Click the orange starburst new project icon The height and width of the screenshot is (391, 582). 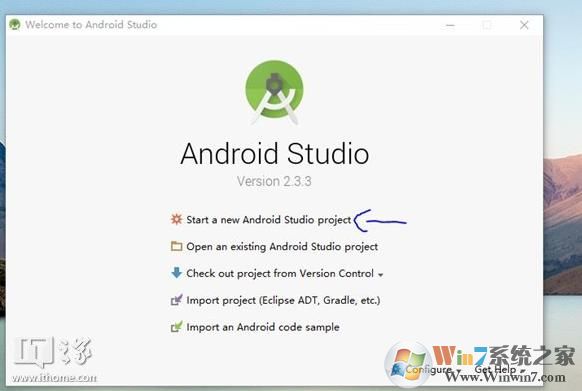click(x=176, y=219)
